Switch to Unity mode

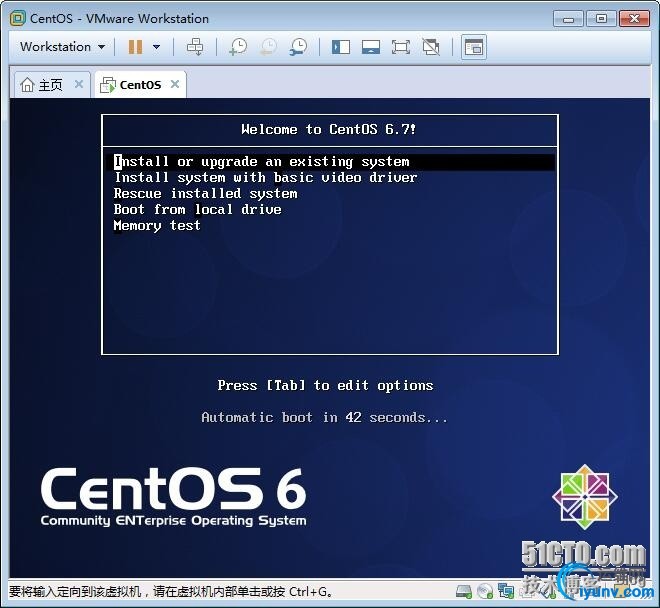(431, 47)
